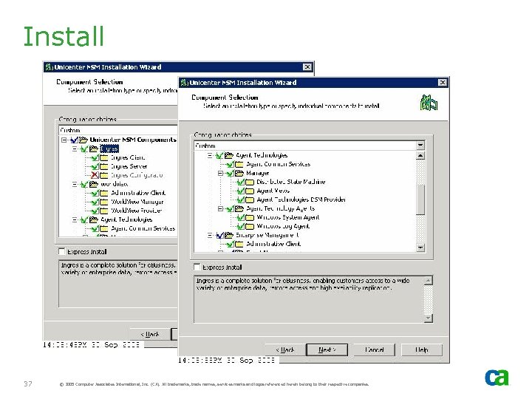Click Windows Log Agent folder icon

(x=250, y=226)
